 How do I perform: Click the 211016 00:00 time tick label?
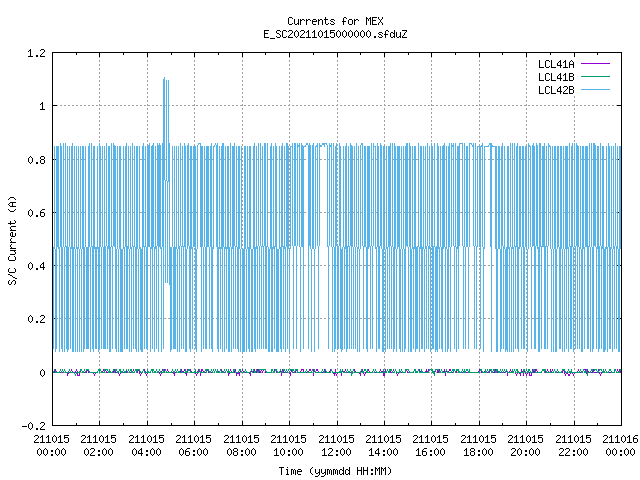620,446
